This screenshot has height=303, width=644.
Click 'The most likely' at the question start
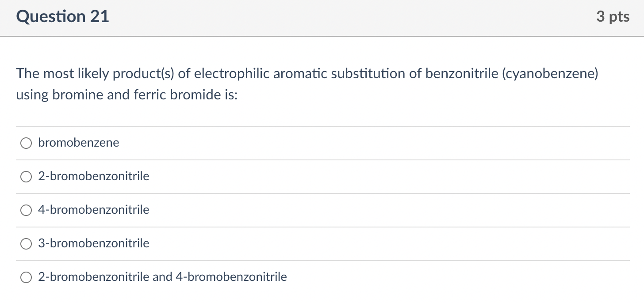tap(62, 74)
